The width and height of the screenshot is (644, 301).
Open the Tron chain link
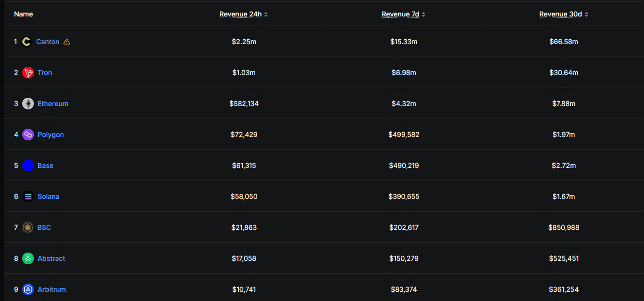click(44, 73)
